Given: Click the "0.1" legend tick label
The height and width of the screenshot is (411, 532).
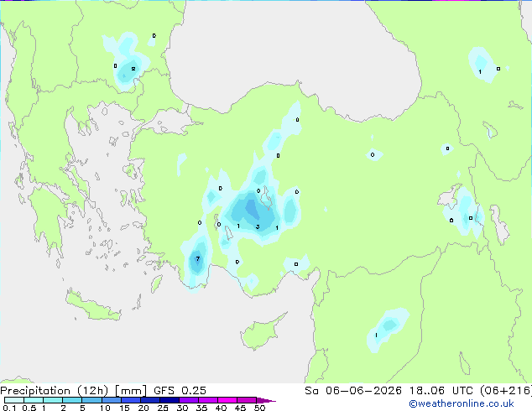Looking at the screenshot, I should coord(9,408).
